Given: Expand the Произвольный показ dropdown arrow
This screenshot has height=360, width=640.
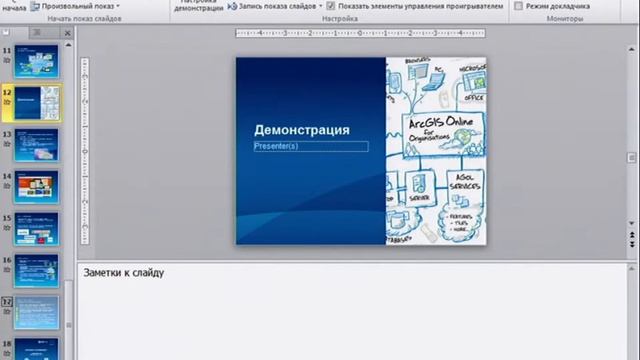Looking at the screenshot, I should pyautogui.click(x=118, y=6).
